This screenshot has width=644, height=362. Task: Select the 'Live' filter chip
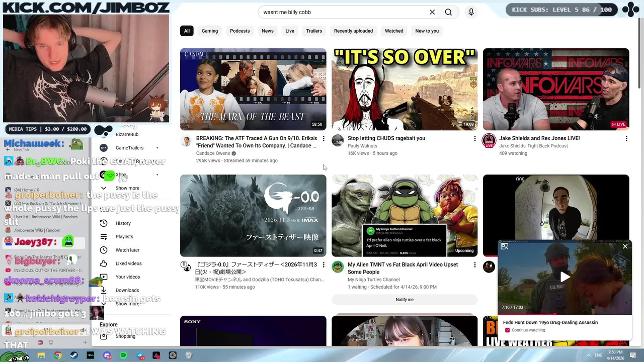tap(290, 31)
